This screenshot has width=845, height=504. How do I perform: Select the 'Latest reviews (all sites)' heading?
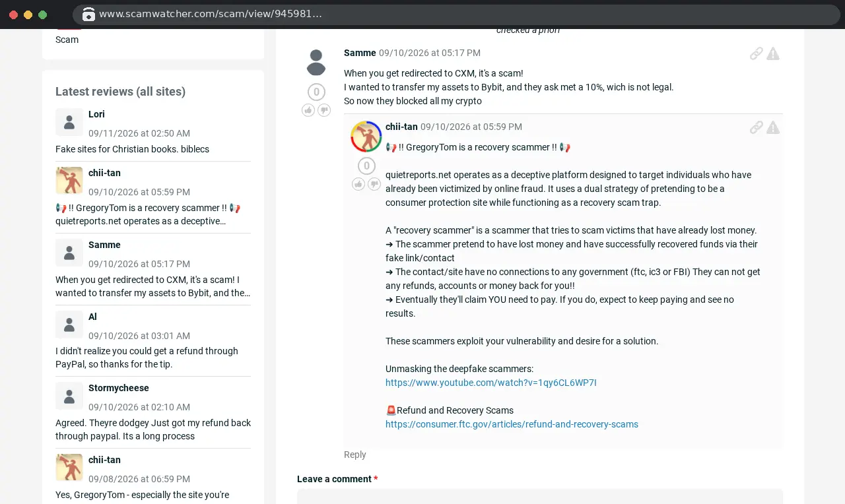pyautogui.click(x=120, y=92)
